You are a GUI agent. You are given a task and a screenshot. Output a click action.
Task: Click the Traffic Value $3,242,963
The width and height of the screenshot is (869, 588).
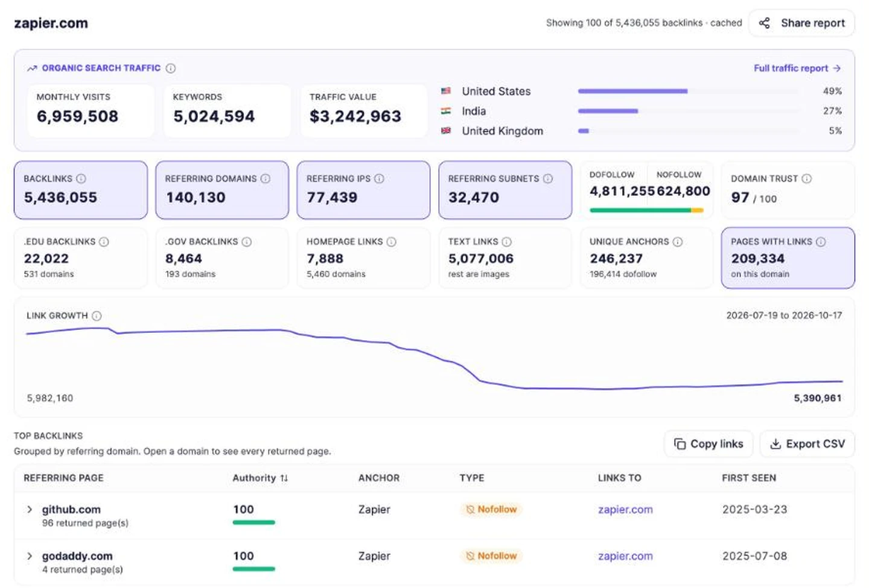click(355, 116)
